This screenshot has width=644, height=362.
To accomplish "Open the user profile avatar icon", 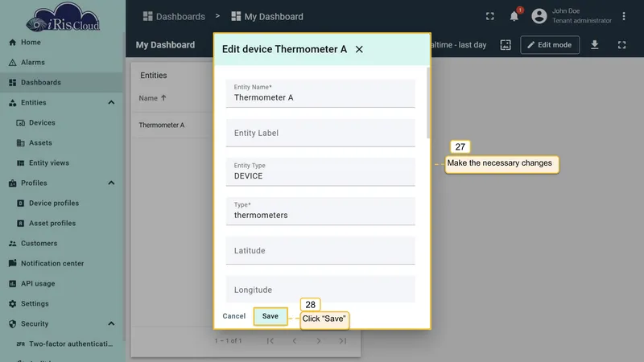I will (539, 16).
